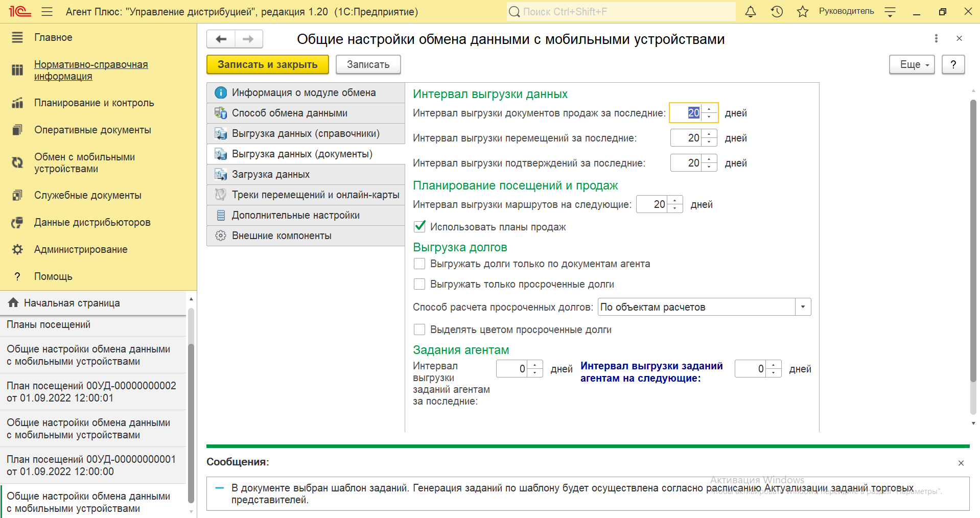The width and height of the screenshot is (980, 518).
Task: Click the form's vertical scrollbar
Action: click(x=973, y=240)
